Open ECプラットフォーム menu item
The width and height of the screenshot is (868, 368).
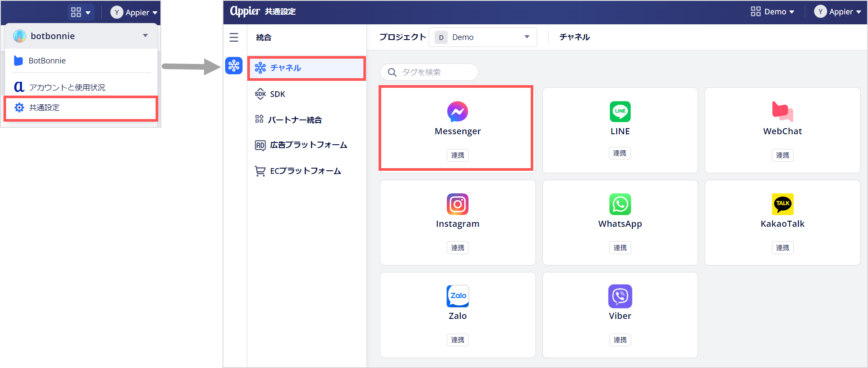(x=306, y=171)
